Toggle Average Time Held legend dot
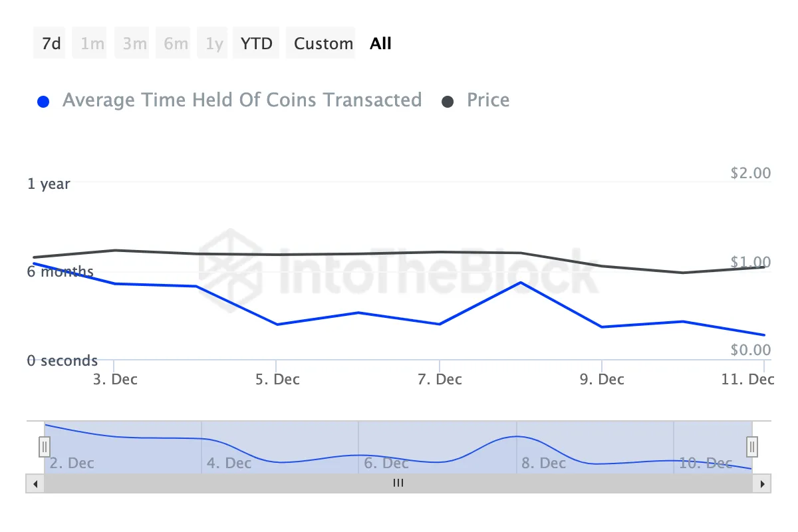The height and width of the screenshot is (532, 798). [x=44, y=102]
